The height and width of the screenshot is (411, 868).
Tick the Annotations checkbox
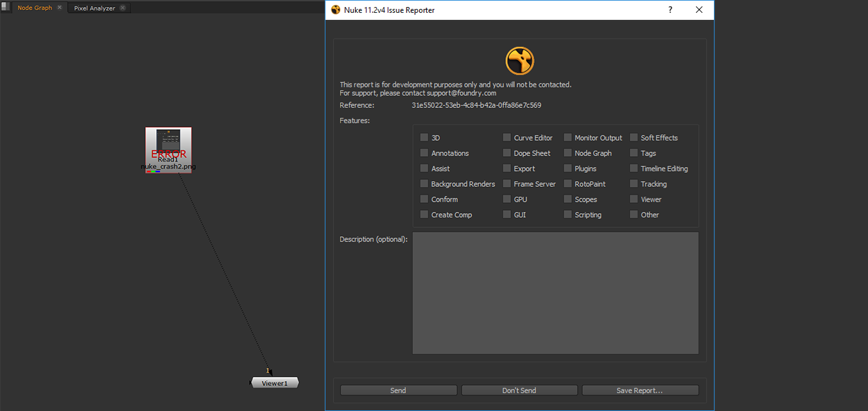coord(424,153)
